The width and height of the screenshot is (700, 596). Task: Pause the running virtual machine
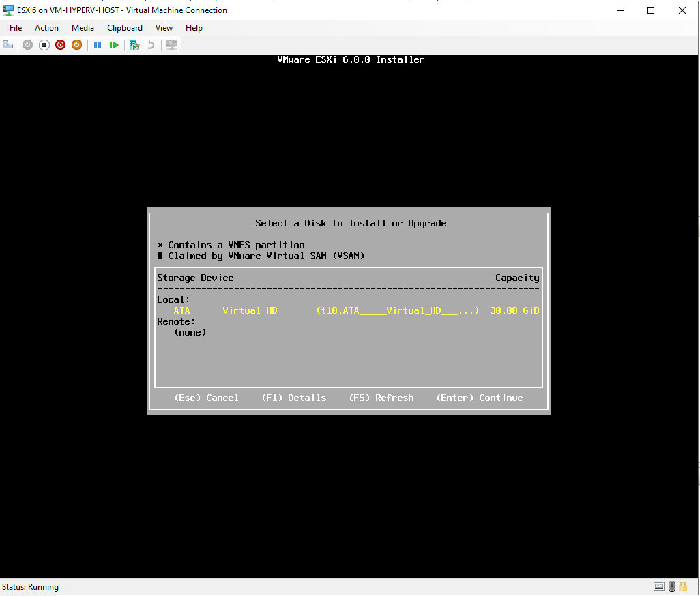[x=98, y=44]
